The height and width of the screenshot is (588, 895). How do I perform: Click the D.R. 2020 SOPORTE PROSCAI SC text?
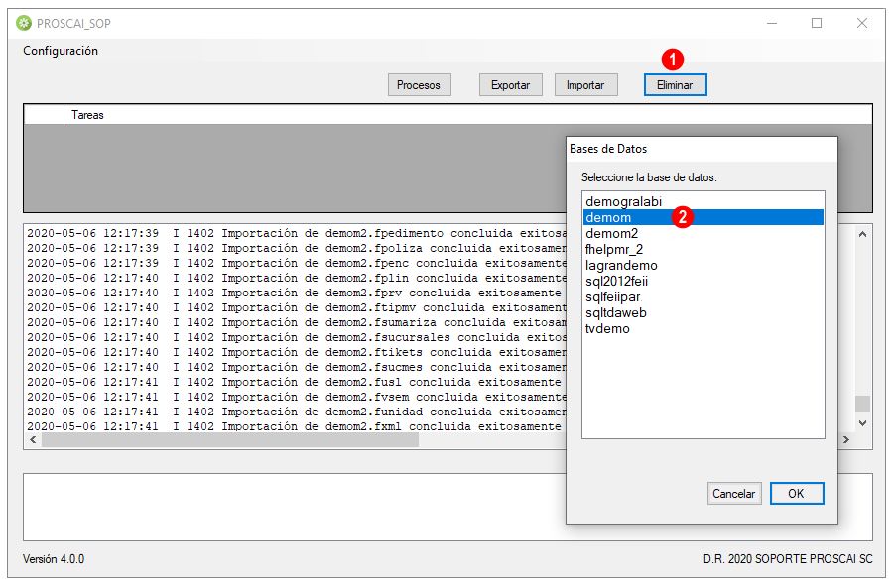coord(788,559)
